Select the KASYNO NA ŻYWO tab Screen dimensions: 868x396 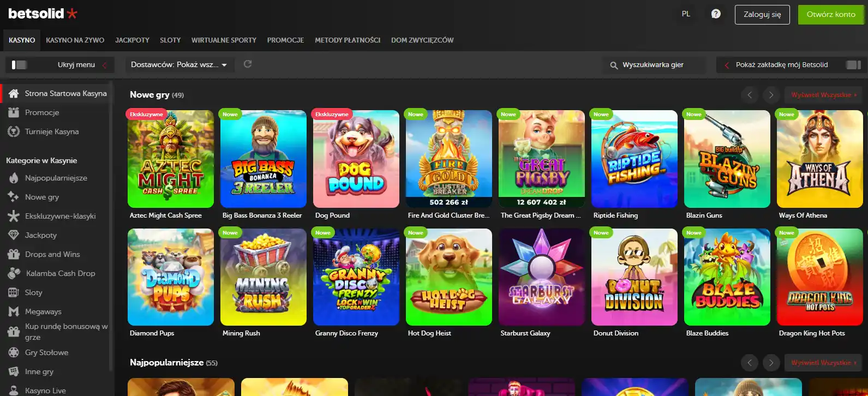(x=75, y=40)
